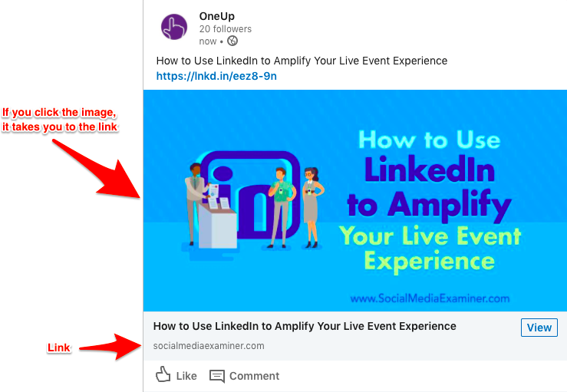
Task: Click the globe public visibility icon
Action: click(x=232, y=41)
